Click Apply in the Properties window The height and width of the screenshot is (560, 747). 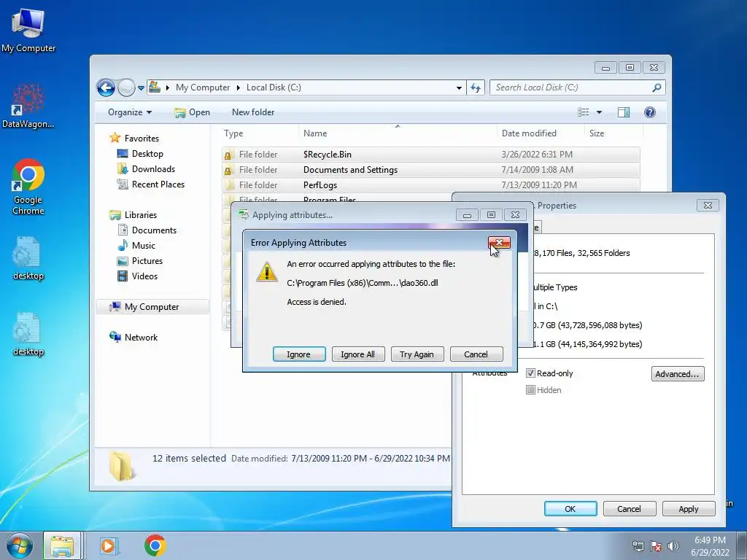click(689, 509)
